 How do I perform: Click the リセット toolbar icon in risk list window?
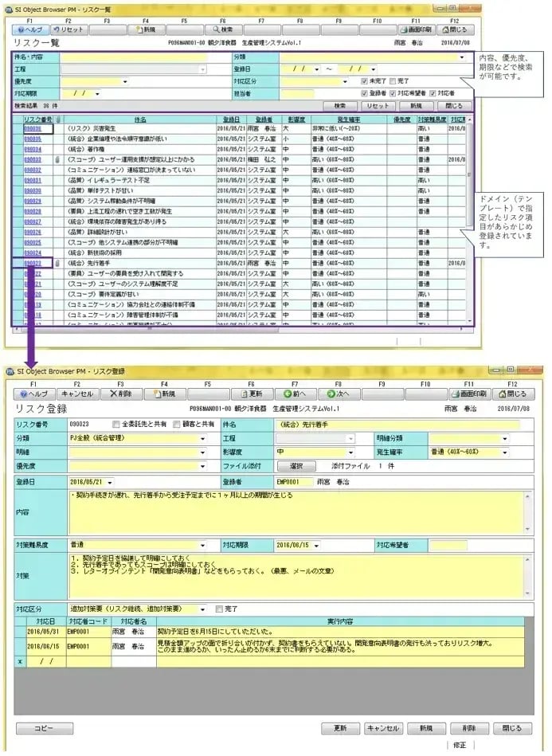[57, 29]
